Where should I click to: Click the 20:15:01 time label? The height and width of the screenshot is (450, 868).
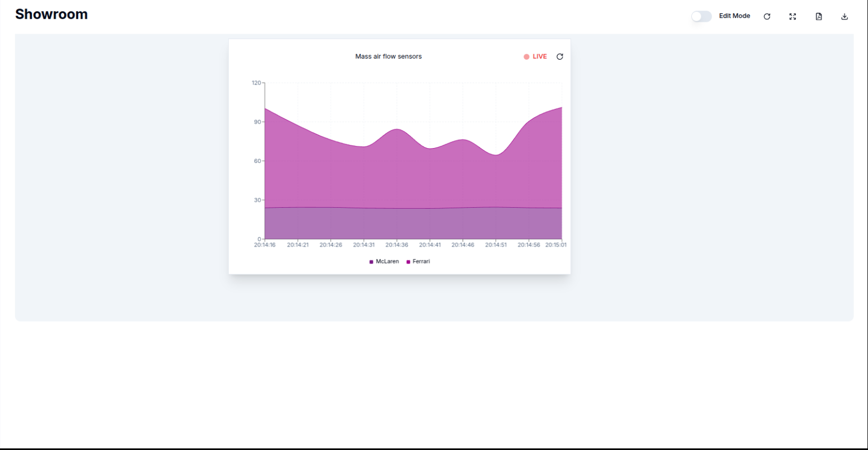[x=556, y=245]
